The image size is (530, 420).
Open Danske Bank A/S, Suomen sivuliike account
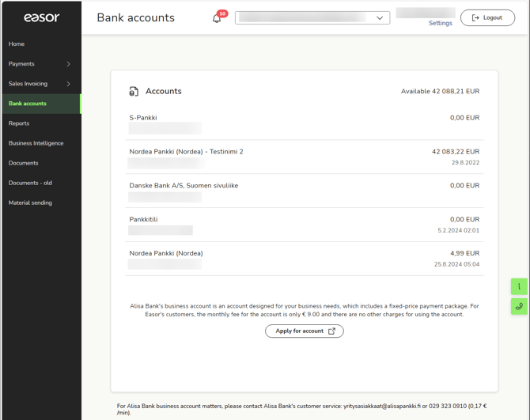[305, 191]
